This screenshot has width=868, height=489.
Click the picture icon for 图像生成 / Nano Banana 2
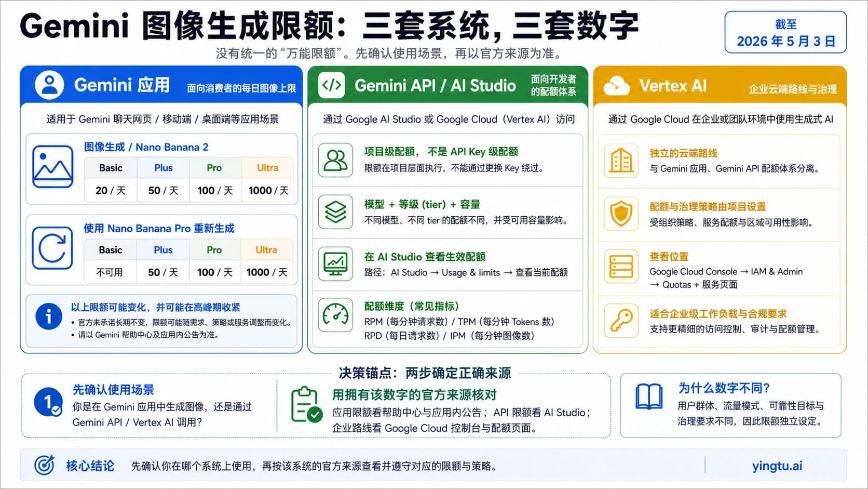click(x=52, y=167)
